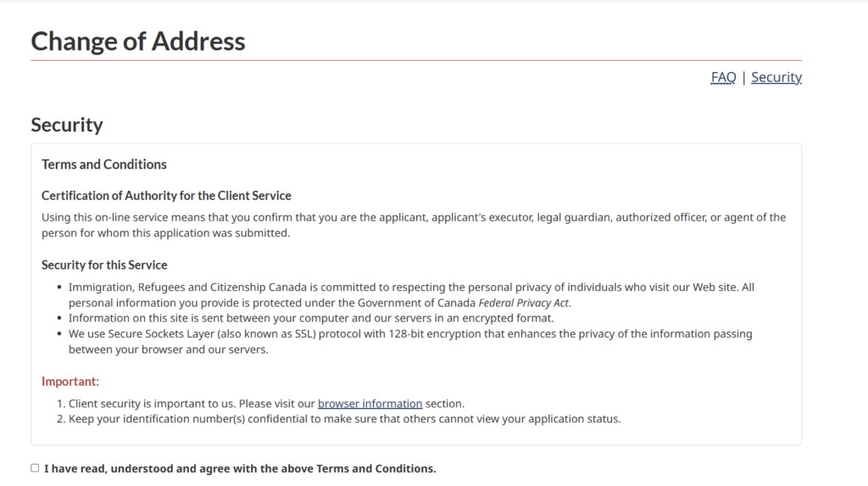868x486 pixels.
Task: Open the FAQ link
Action: coord(723,77)
